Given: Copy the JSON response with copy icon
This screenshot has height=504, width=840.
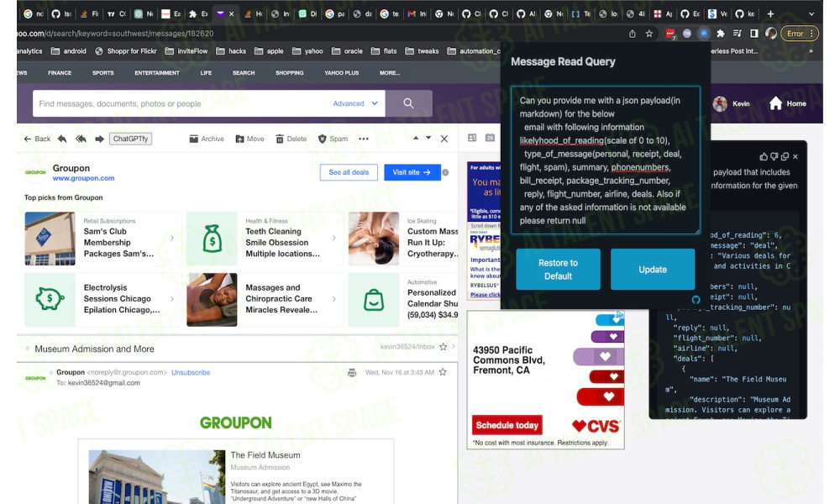Looking at the screenshot, I should pos(785,156).
